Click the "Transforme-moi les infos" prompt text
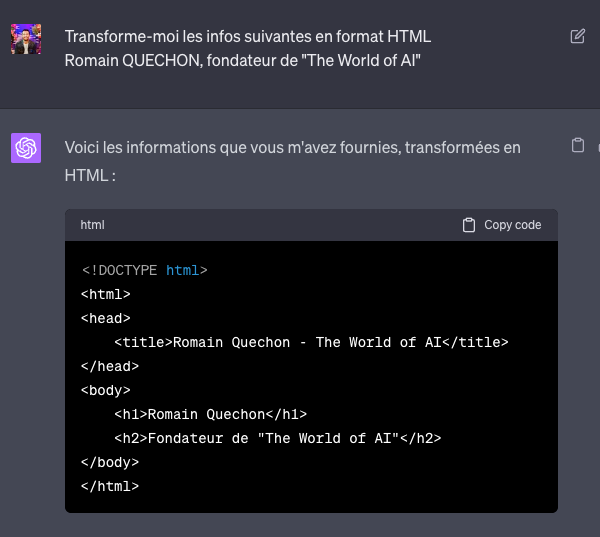The image size is (600, 537). pos(247,36)
